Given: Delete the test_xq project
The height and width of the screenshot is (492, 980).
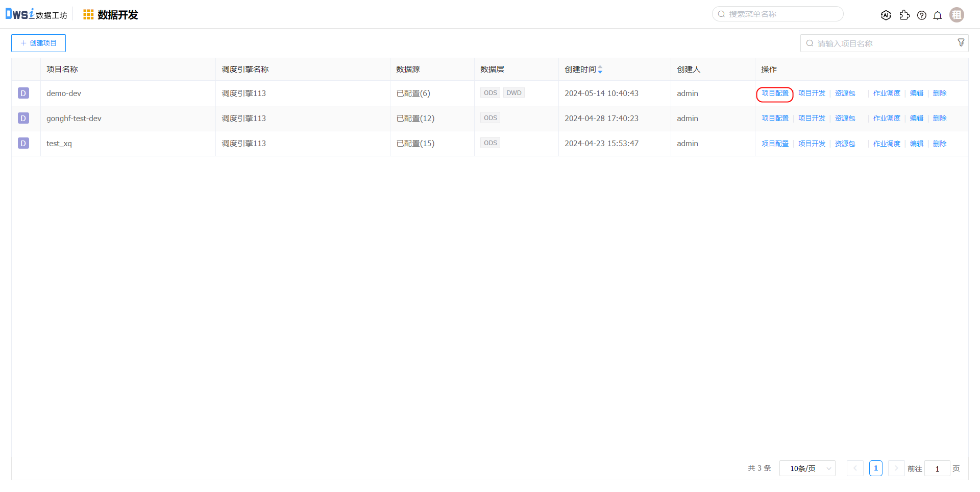Looking at the screenshot, I should pyautogui.click(x=939, y=144).
